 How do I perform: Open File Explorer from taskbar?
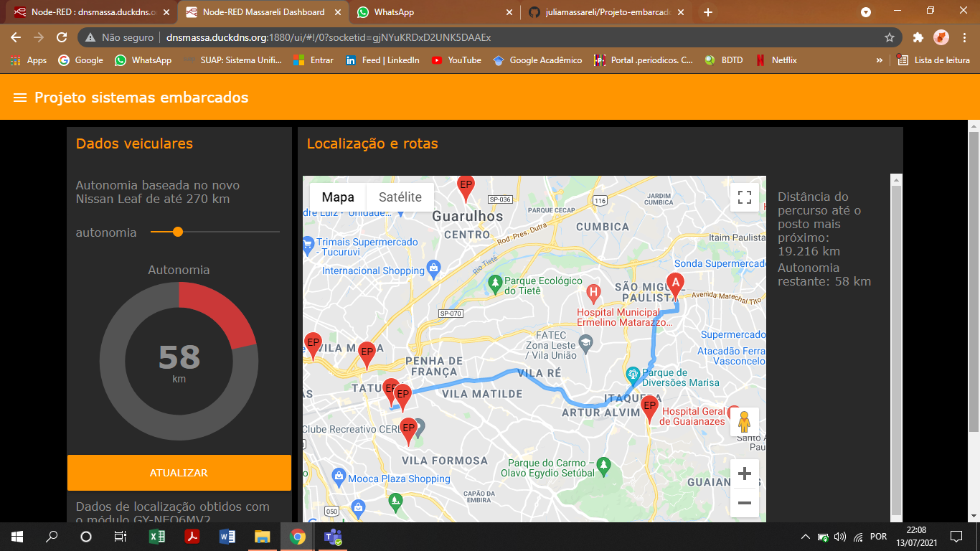coord(263,537)
